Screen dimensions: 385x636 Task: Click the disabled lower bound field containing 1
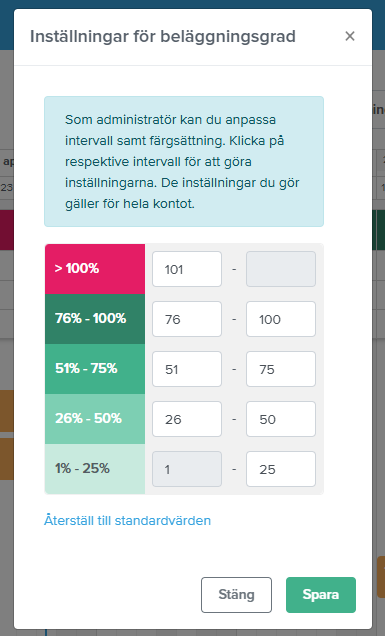(187, 469)
